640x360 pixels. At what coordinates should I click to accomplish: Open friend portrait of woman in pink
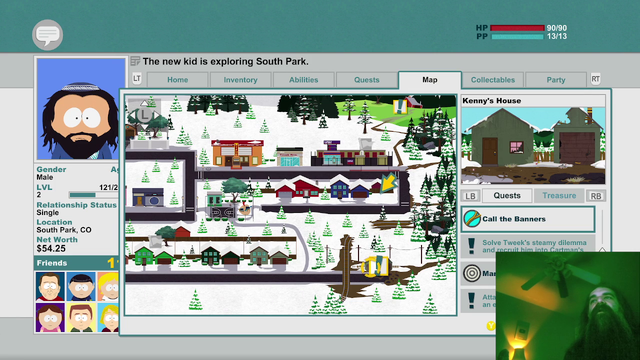pyautogui.click(x=50, y=317)
